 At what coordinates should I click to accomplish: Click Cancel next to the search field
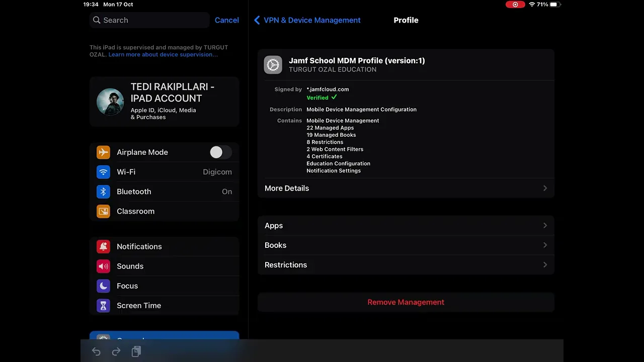click(x=227, y=20)
